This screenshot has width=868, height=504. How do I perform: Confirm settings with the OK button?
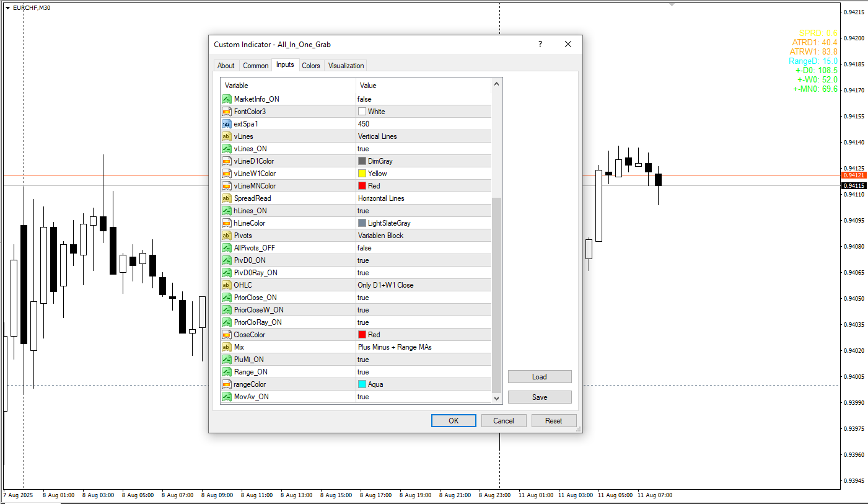coord(454,421)
